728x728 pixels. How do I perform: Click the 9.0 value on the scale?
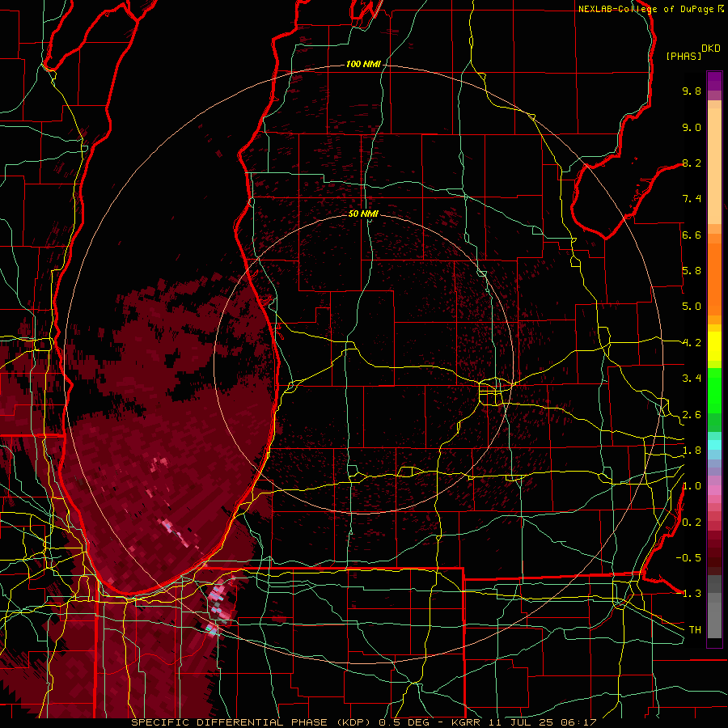pyautogui.click(x=692, y=127)
